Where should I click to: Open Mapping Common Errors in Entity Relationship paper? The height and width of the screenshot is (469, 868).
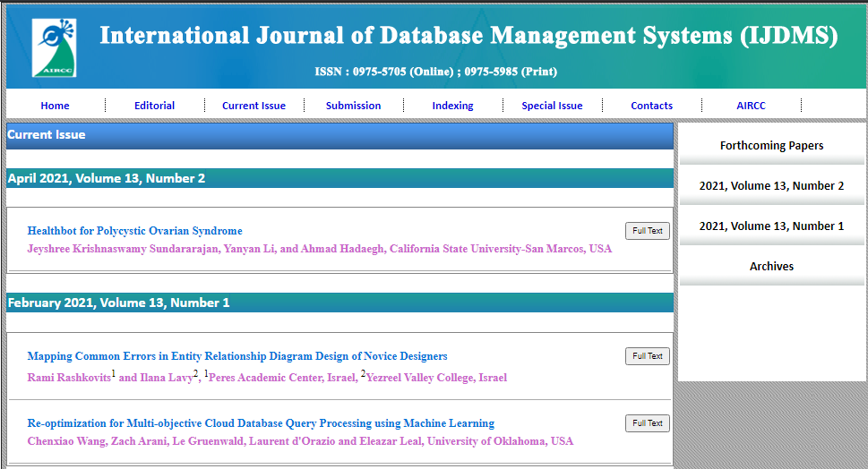click(237, 356)
